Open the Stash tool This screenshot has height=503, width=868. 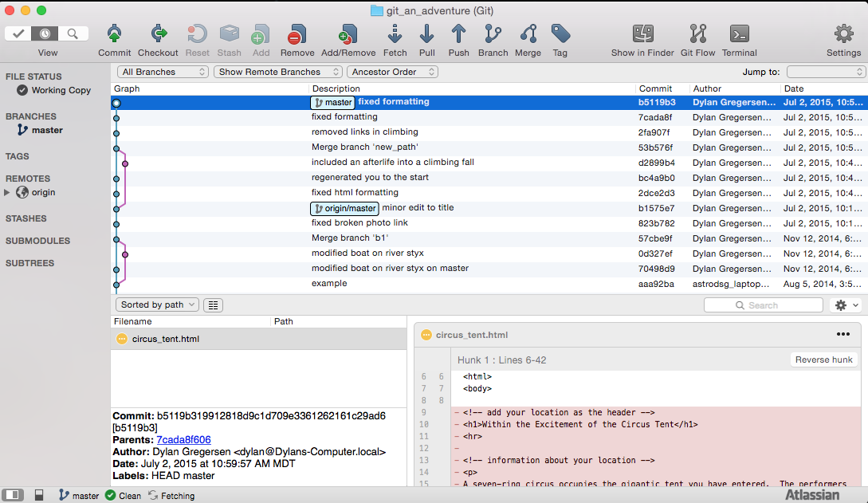[230, 41]
